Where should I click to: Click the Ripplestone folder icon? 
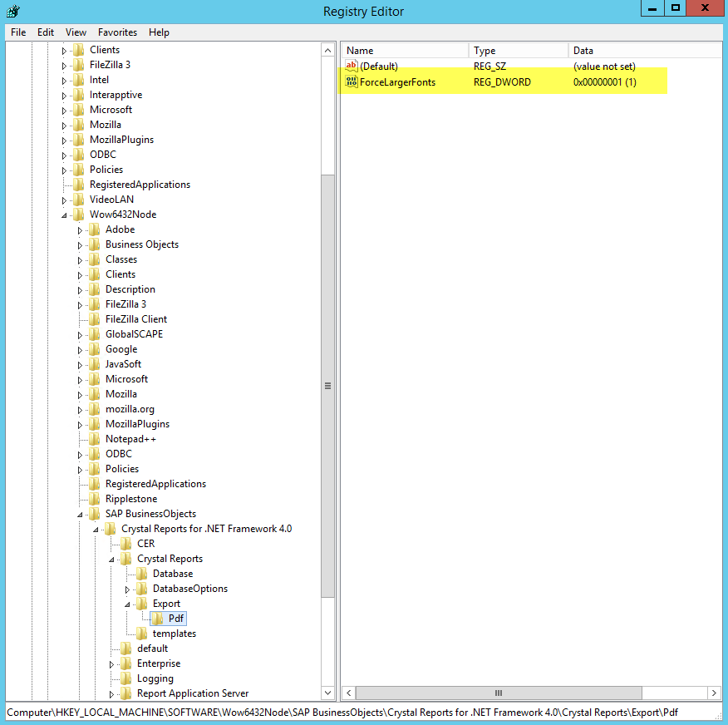coord(94,499)
